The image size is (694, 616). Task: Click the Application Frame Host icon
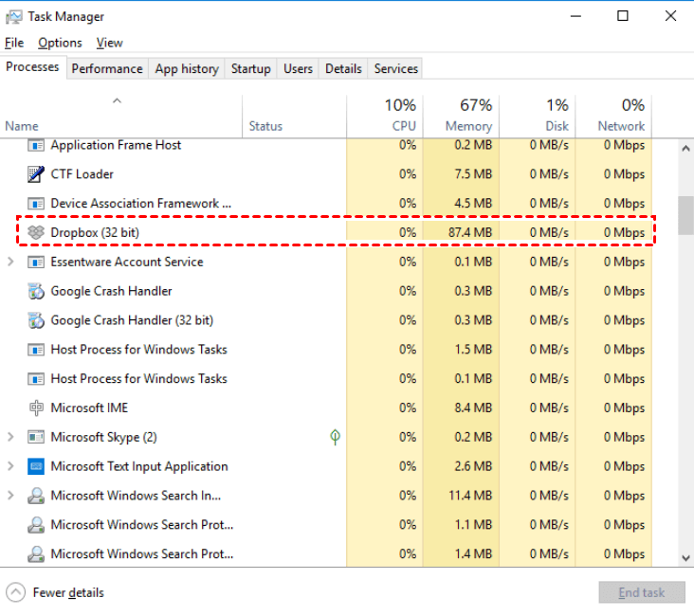point(36,145)
